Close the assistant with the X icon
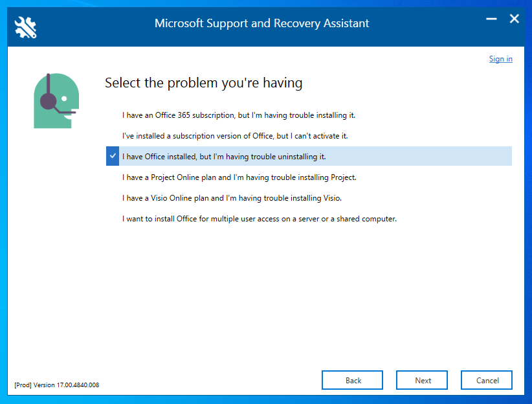 click(515, 19)
